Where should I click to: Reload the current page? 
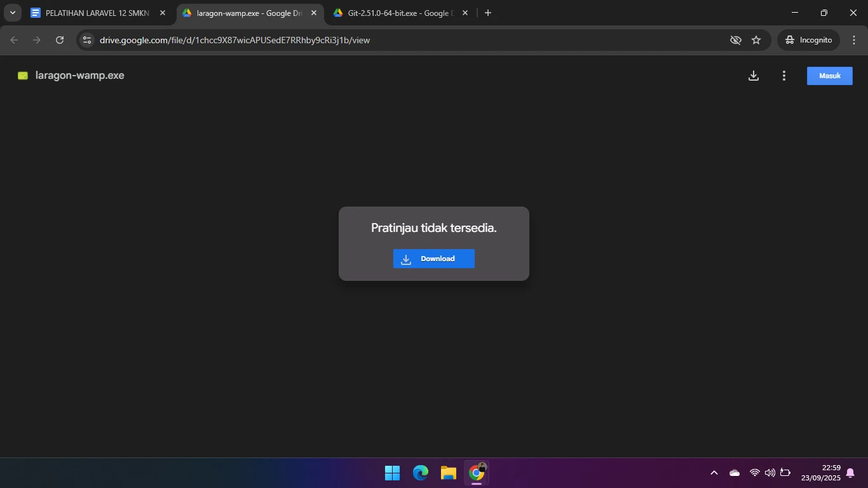coord(60,40)
